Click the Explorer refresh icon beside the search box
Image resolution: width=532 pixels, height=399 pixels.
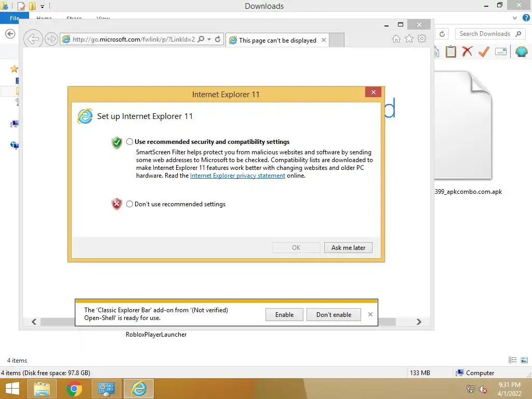tap(442, 34)
